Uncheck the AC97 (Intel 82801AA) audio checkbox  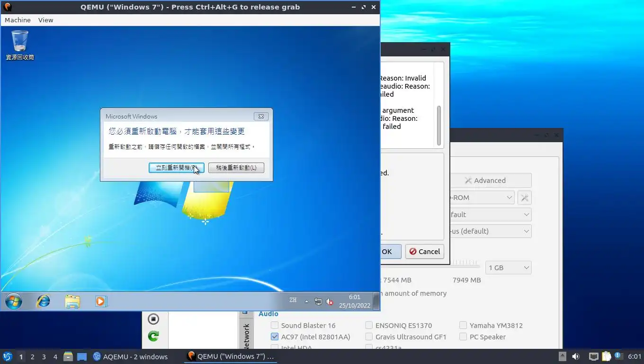(275, 337)
